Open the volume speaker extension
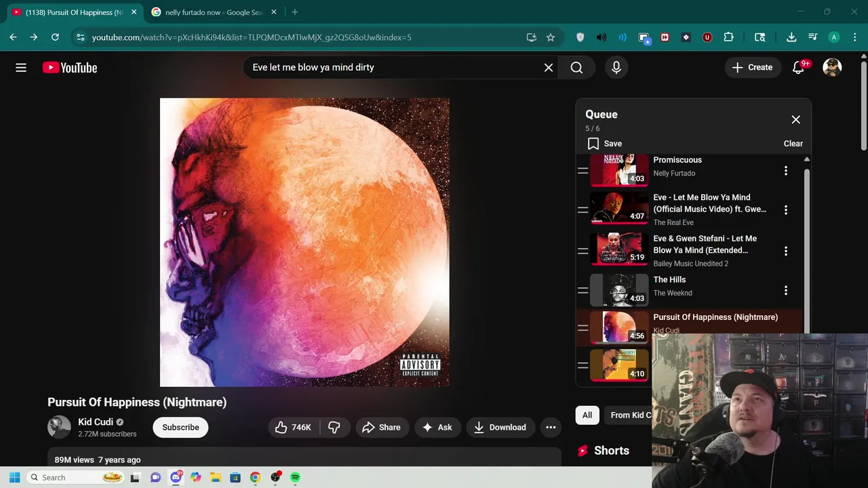Screen dimensions: 868x488 coord(601,37)
